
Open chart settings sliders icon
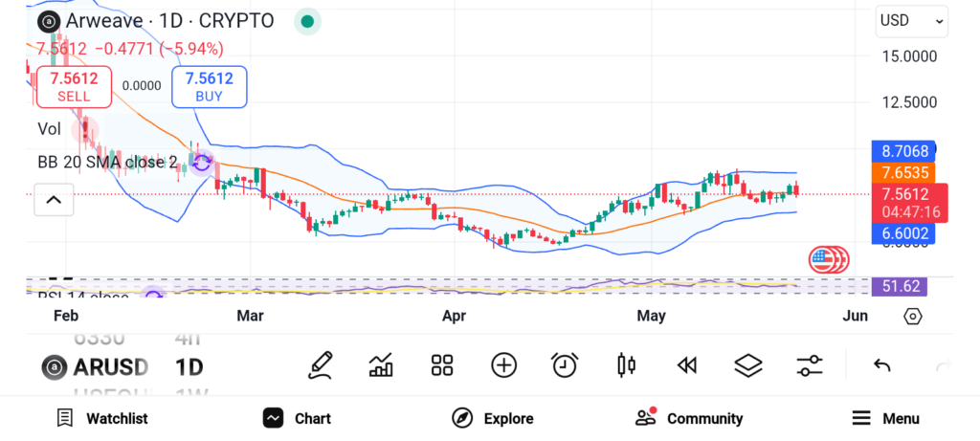pos(810,365)
